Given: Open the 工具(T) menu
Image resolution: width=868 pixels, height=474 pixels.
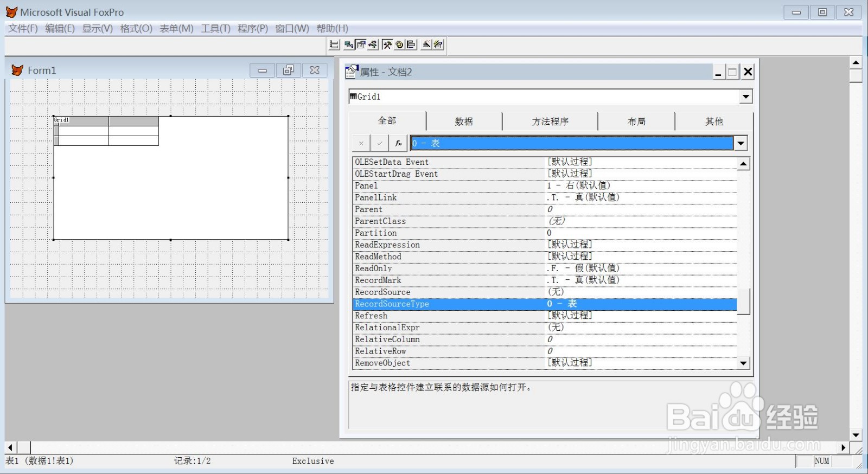Looking at the screenshot, I should [216, 28].
